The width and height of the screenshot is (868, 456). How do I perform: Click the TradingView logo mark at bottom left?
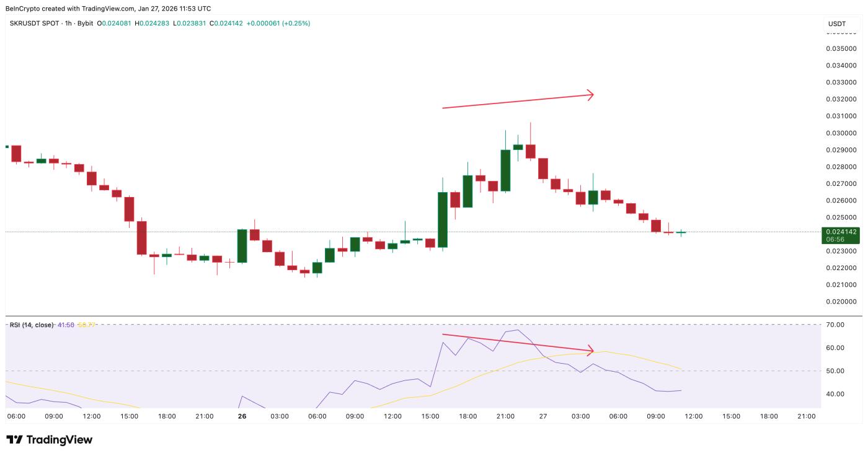[13, 440]
